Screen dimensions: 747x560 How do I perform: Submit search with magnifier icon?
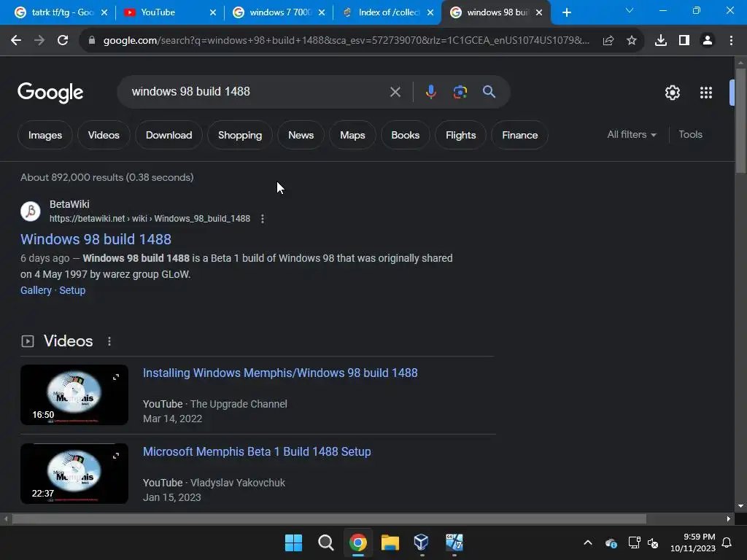(x=489, y=92)
